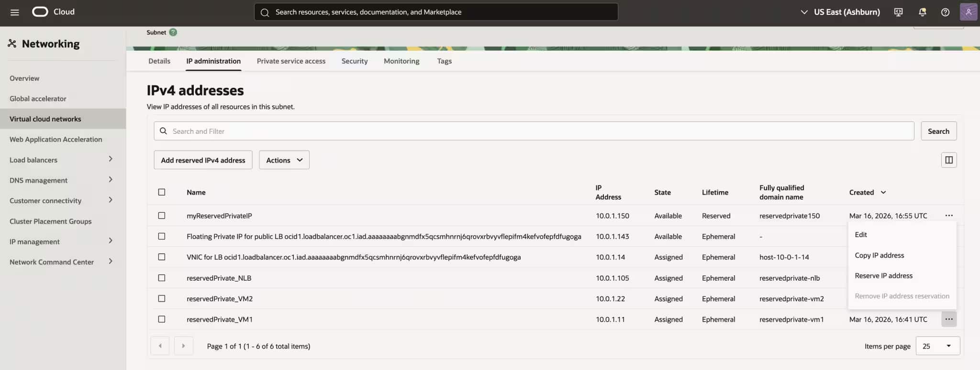Click the Subnet help info icon
This screenshot has width=980, height=370.
(173, 32)
